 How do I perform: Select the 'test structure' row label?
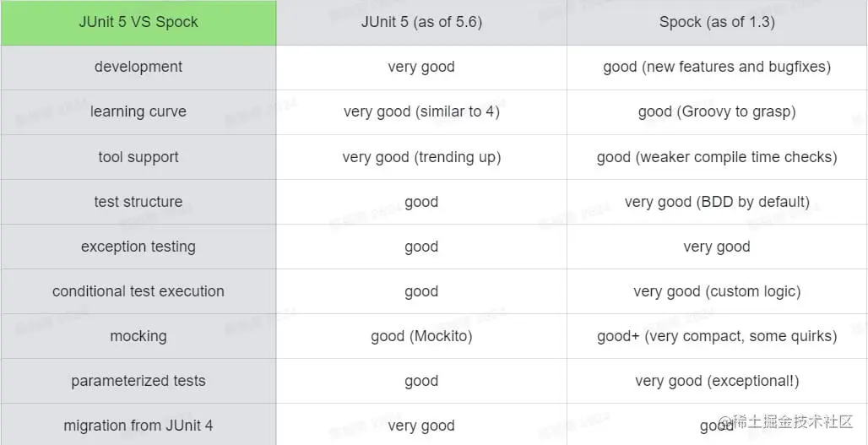coord(138,202)
